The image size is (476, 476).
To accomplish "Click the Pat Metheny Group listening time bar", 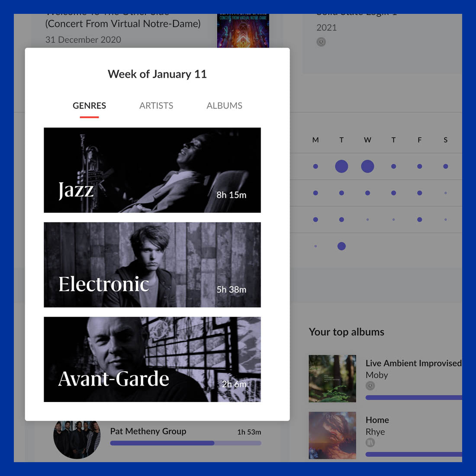I will point(186,443).
